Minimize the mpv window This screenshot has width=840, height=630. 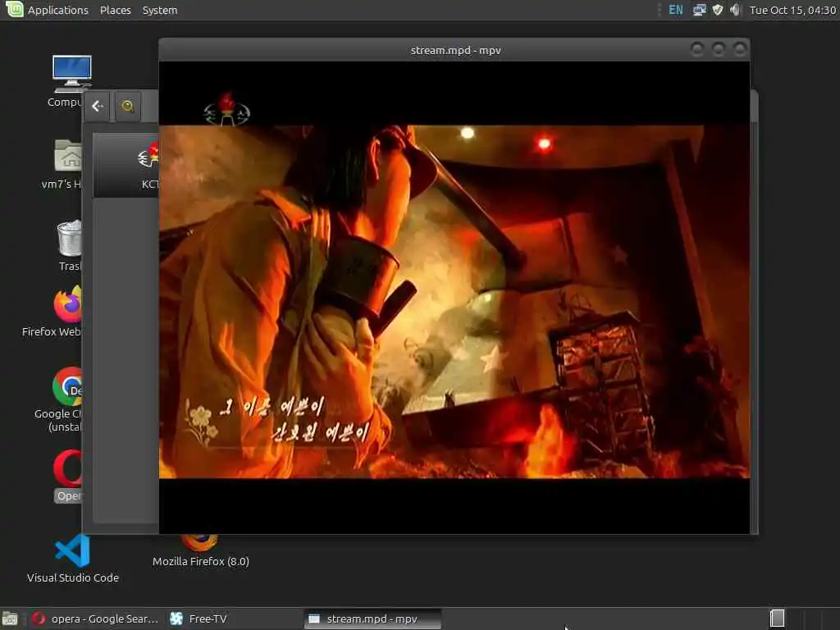click(697, 50)
